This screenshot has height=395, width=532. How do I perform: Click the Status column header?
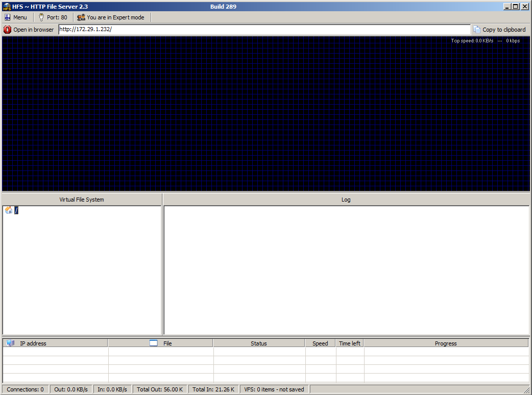(x=258, y=343)
